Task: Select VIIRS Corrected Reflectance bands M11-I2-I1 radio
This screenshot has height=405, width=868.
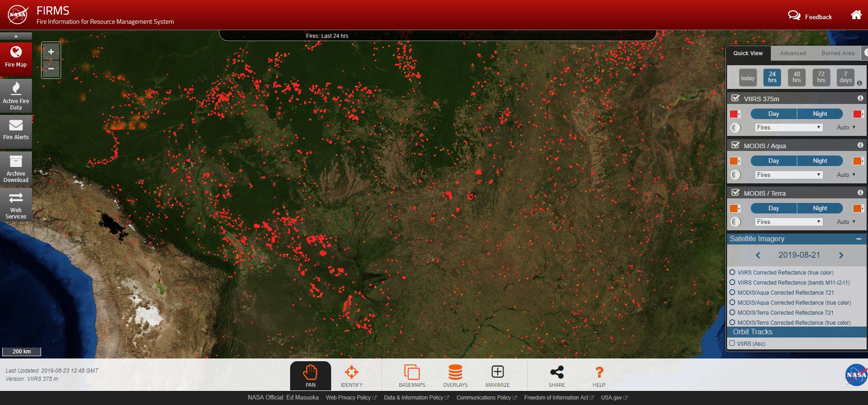Action: coord(733,282)
